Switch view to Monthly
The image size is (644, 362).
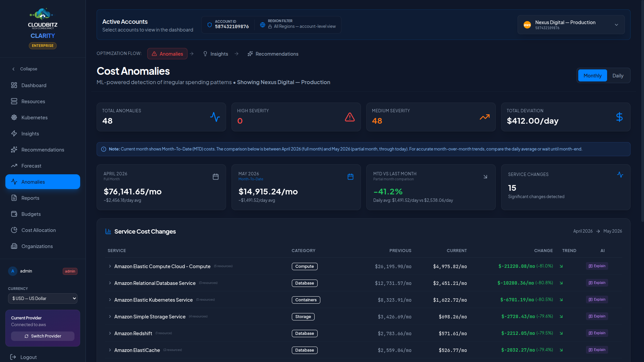592,76
